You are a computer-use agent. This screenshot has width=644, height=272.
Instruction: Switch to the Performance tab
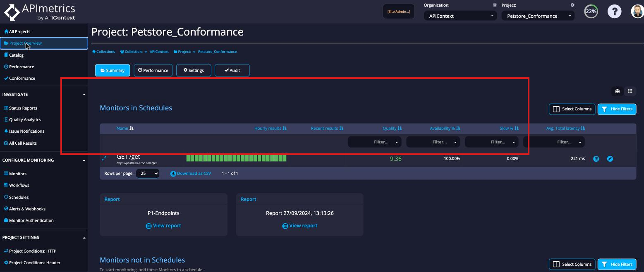(x=153, y=70)
